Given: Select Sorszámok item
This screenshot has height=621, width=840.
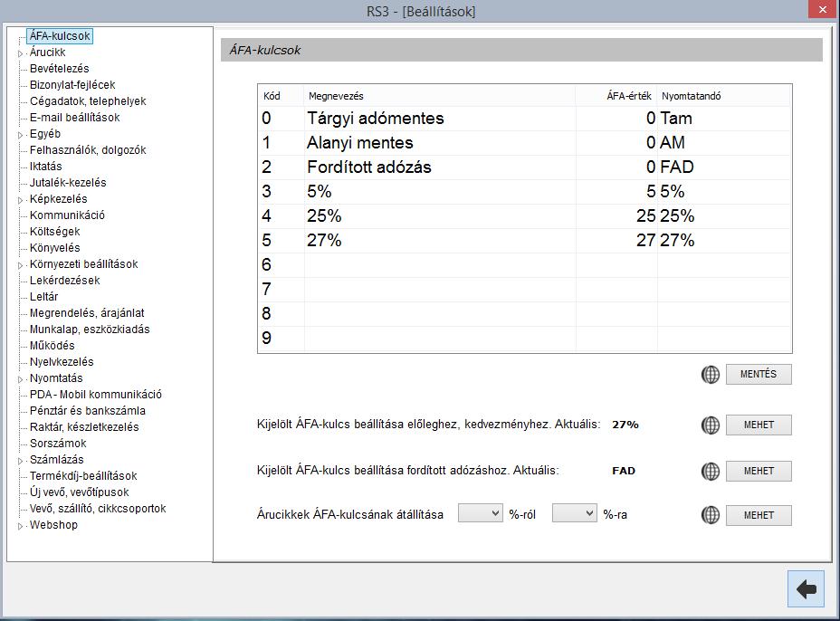Looking at the screenshot, I should coord(58,443).
